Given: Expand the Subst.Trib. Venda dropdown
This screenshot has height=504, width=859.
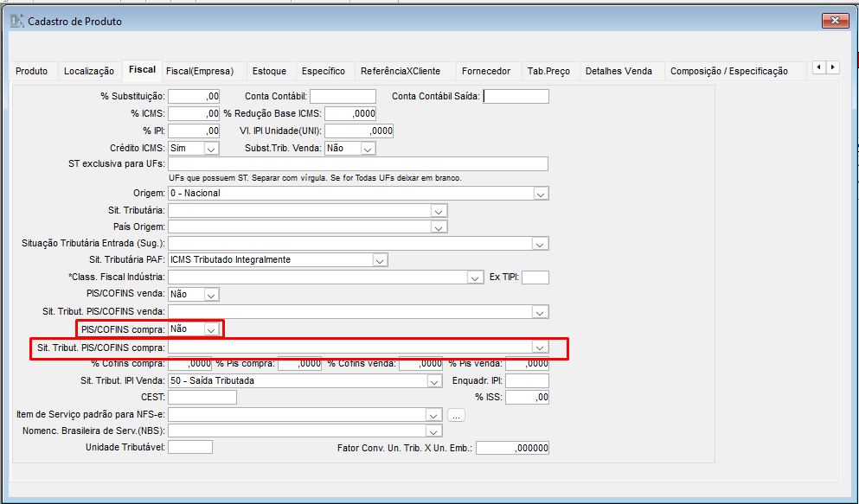Looking at the screenshot, I should point(368,149).
